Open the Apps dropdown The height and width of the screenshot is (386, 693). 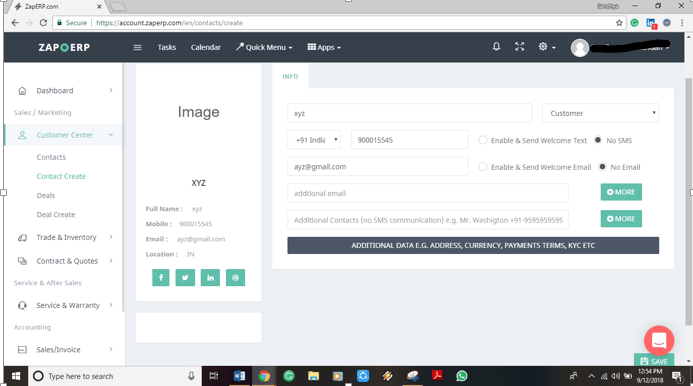click(x=324, y=47)
